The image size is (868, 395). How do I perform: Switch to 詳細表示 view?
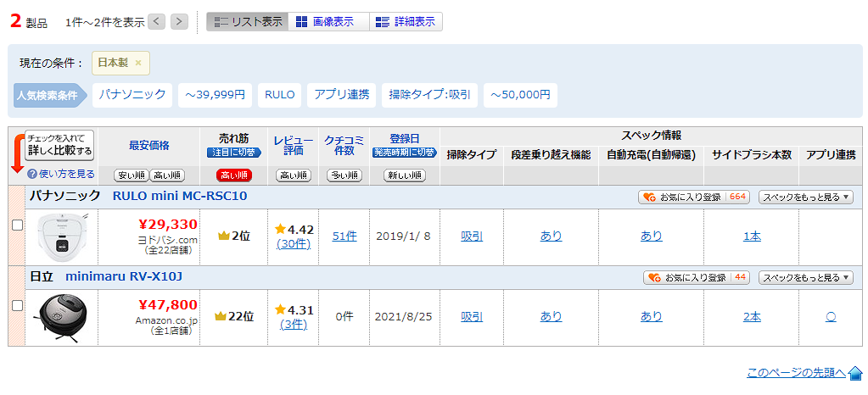406,22
